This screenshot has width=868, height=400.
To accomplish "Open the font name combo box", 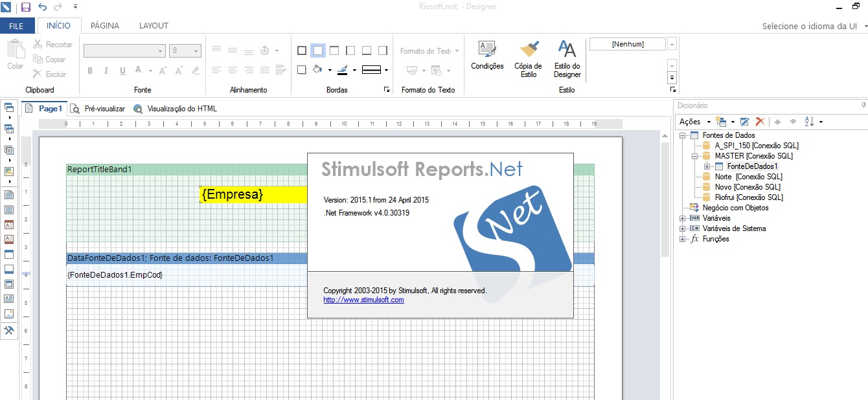I will pyautogui.click(x=125, y=50).
